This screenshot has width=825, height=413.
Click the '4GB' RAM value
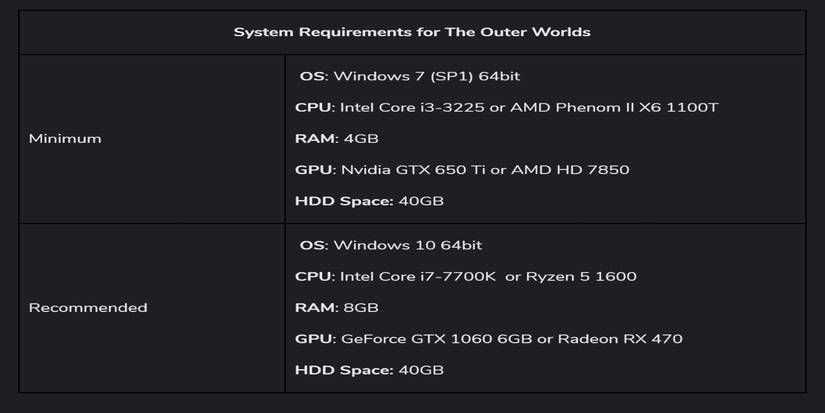point(360,138)
